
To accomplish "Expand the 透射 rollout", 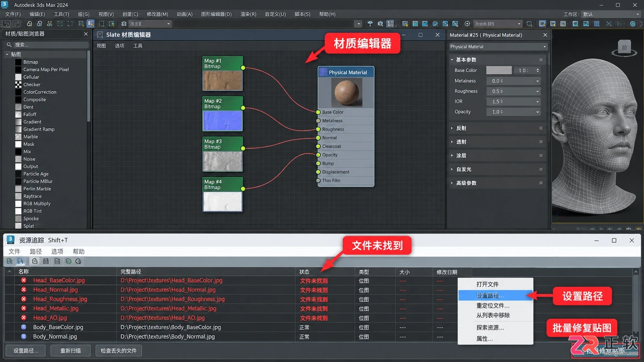I will pos(452,142).
